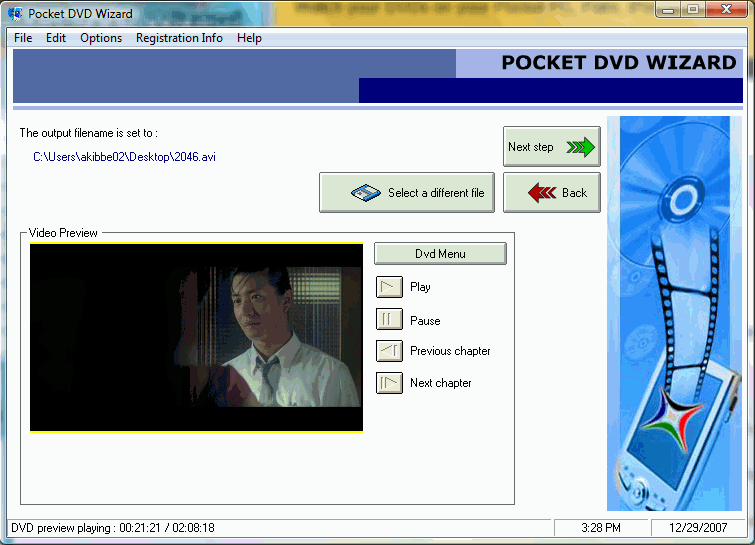Click the output path 2046.avi text
755x545 pixels.
124,157
